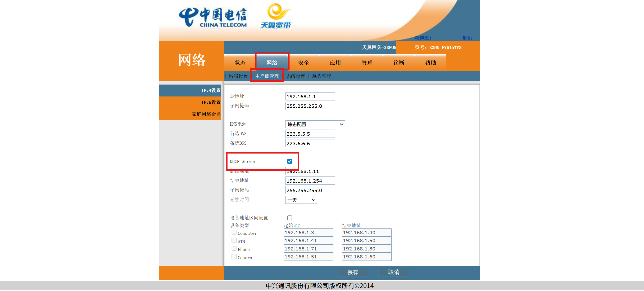Go to the 诊断 tab

point(399,63)
